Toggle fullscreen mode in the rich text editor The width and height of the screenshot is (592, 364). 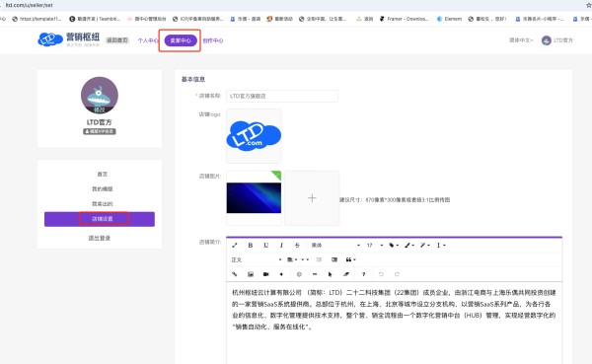point(235,245)
